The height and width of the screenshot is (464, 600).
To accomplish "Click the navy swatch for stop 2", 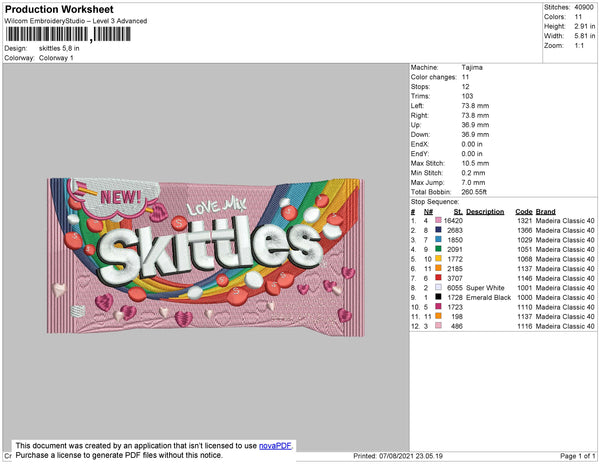I will (438, 230).
